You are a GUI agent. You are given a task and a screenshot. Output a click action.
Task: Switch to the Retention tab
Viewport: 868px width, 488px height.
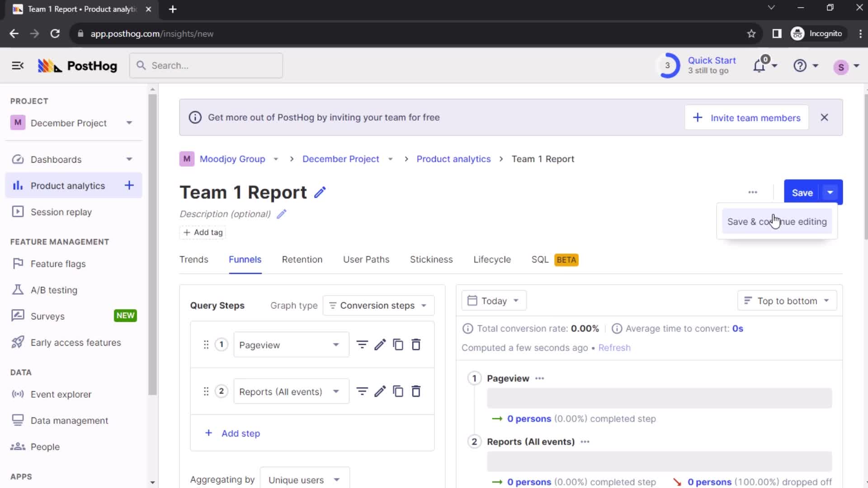tap(302, 259)
